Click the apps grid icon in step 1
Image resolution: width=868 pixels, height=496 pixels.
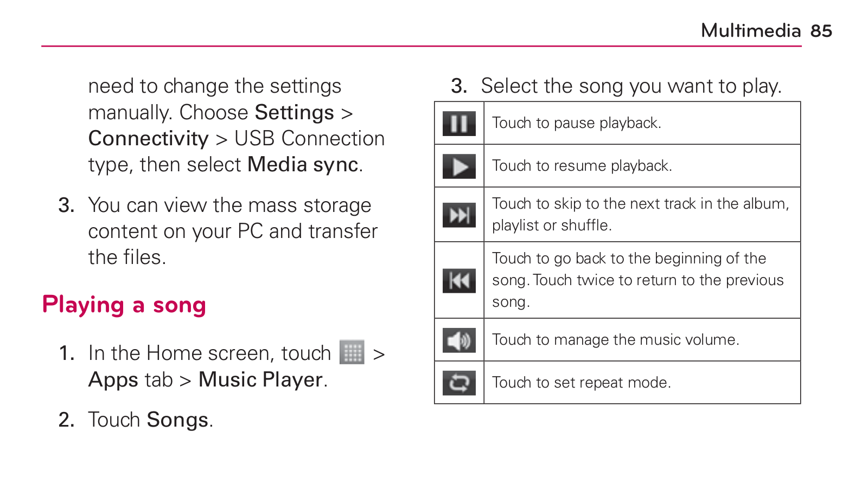[352, 352]
